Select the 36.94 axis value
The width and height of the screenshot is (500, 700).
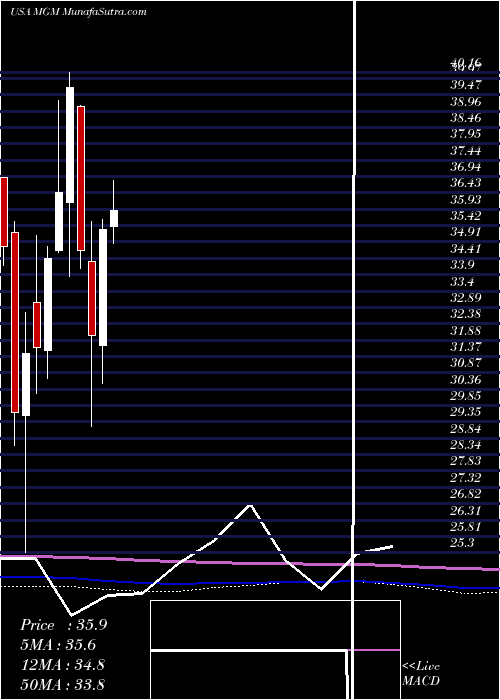click(466, 167)
